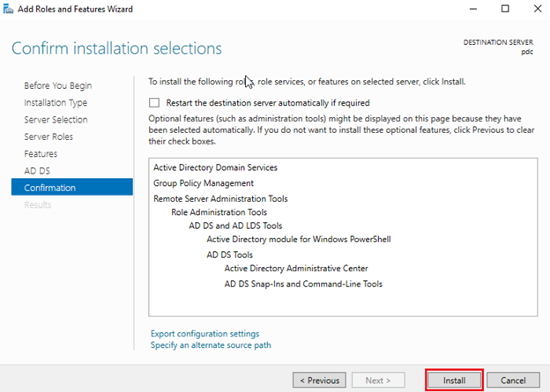Open the Server Roles page

[48, 137]
